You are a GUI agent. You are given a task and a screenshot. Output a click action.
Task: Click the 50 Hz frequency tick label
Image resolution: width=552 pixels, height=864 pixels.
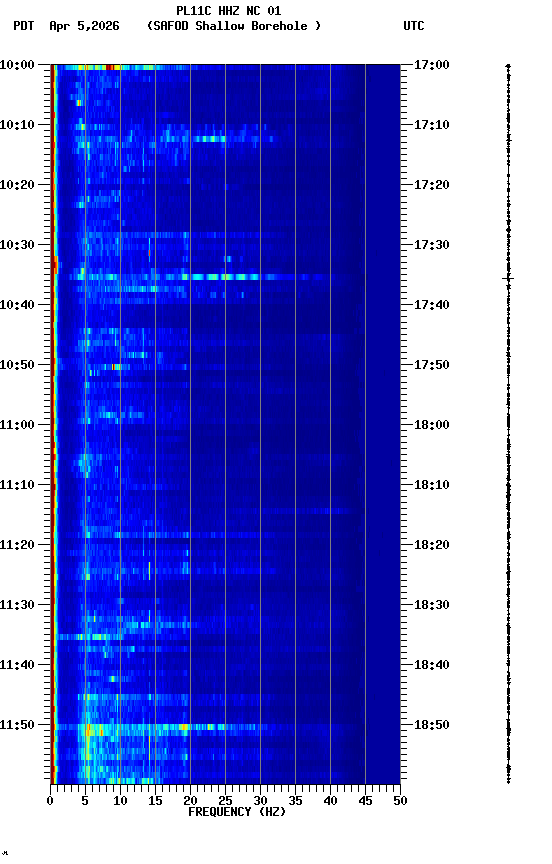pyautogui.click(x=400, y=801)
